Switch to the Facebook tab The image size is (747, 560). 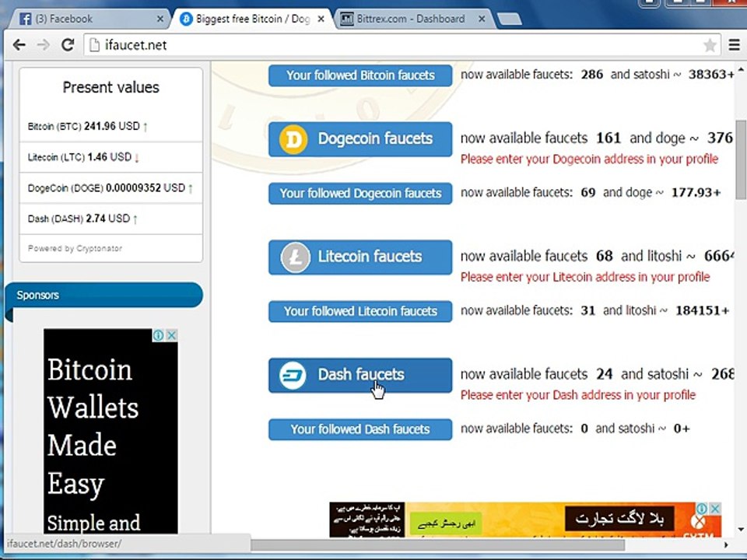88,19
